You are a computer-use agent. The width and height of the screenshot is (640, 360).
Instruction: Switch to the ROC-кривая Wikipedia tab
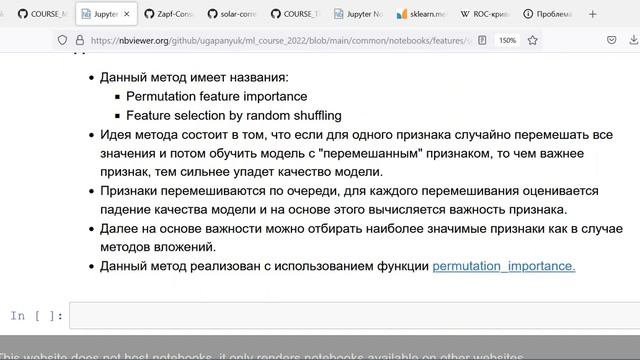click(x=484, y=14)
